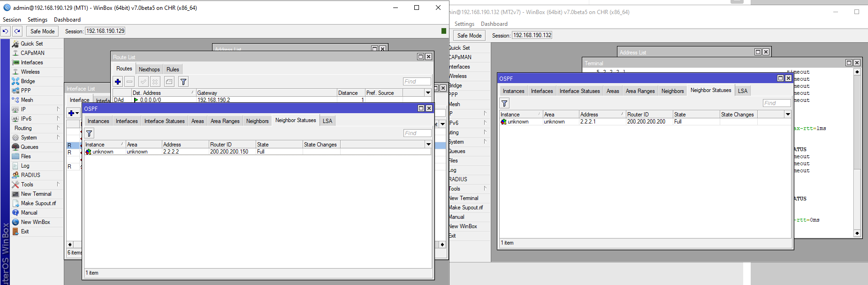Image resolution: width=868 pixels, height=285 pixels.
Task: Open the Interface Statuses tab in MT1 OSPF
Action: [x=164, y=121]
